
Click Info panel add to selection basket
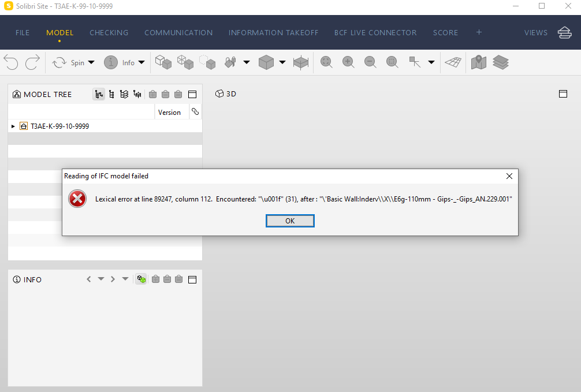point(155,279)
